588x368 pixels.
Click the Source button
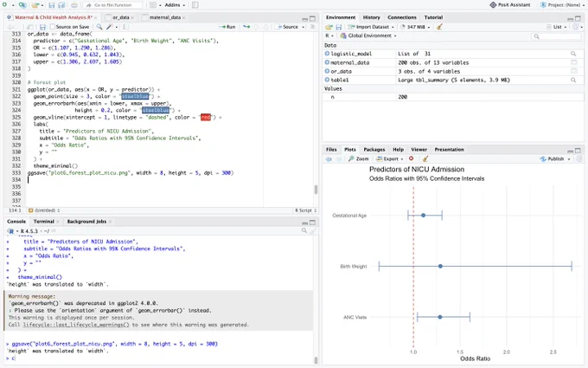pyautogui.click(x=288, y=27)
